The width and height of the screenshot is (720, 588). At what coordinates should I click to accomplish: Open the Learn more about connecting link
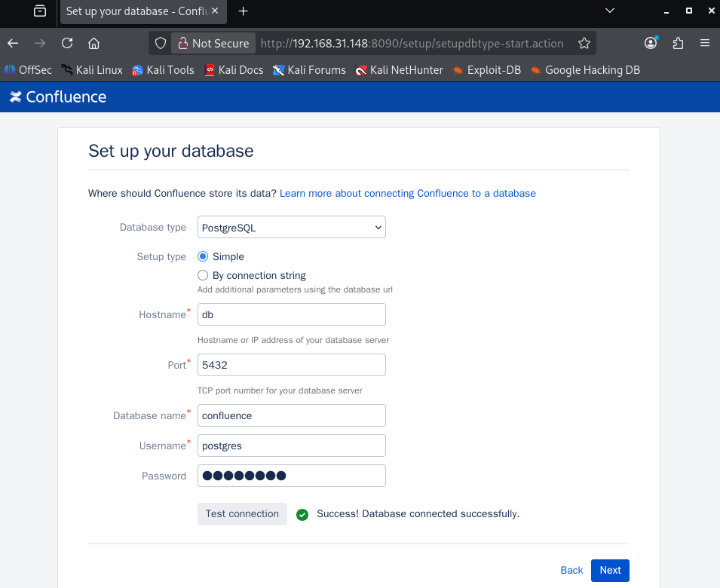[x=407, y=193]
